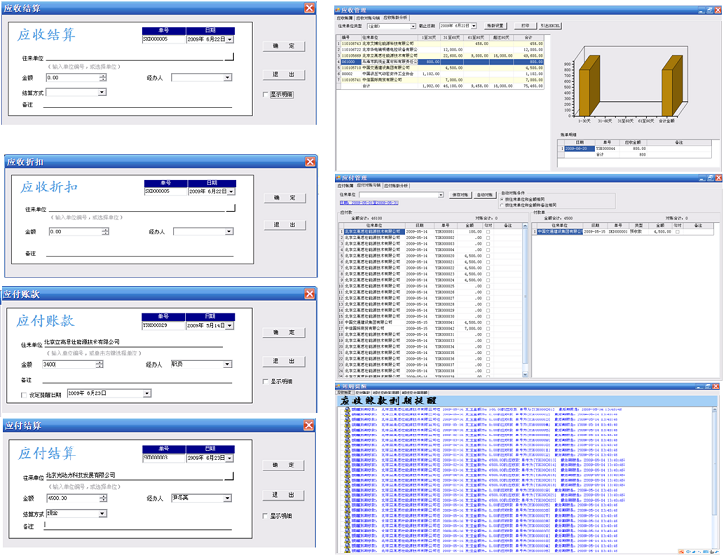Open date dropdown in 应收结算 dialog
Image resolution: width=726 pixels, height=558 pixels.
pos(230,39)
